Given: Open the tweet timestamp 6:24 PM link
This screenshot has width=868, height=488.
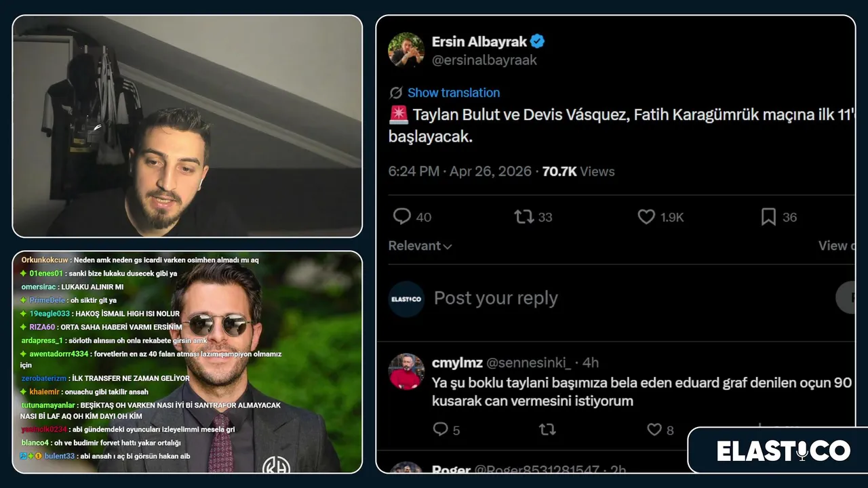Looking at the screenshot, I should pos(414,171).
